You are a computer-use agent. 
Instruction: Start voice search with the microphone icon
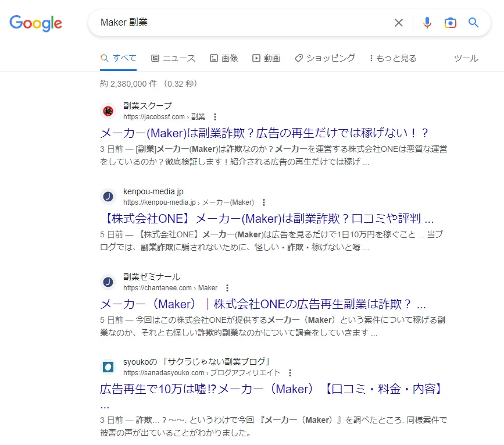pos(427,23)
